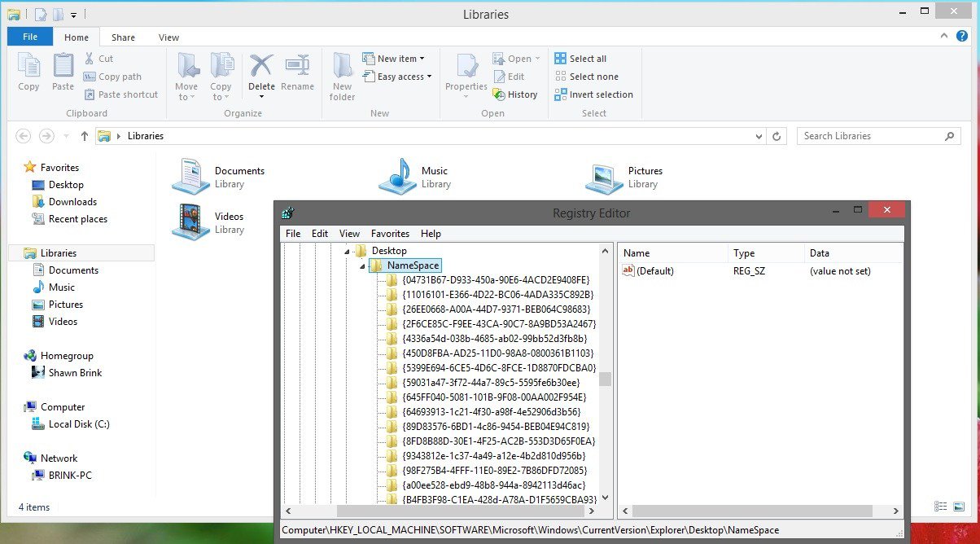
Task: Click the refresh icon beside address bar
Action: pyautogui.click(x=777, y=136)
